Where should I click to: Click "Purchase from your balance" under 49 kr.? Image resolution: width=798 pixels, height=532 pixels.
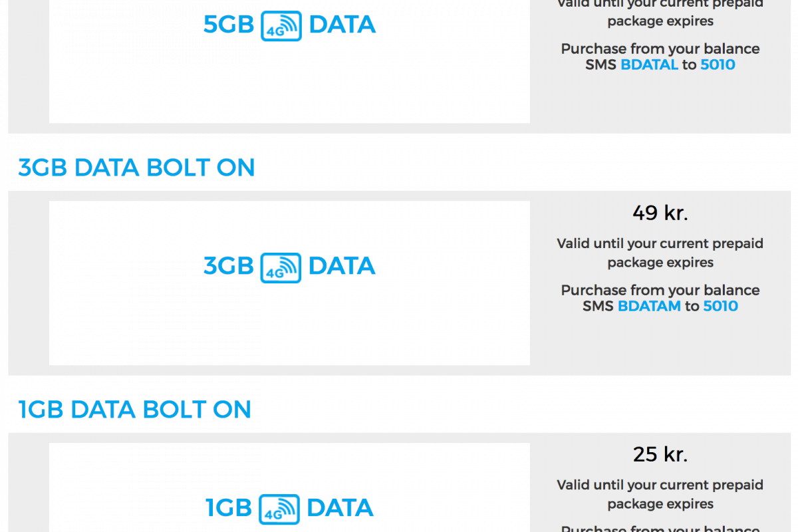(x=660, y=290)
